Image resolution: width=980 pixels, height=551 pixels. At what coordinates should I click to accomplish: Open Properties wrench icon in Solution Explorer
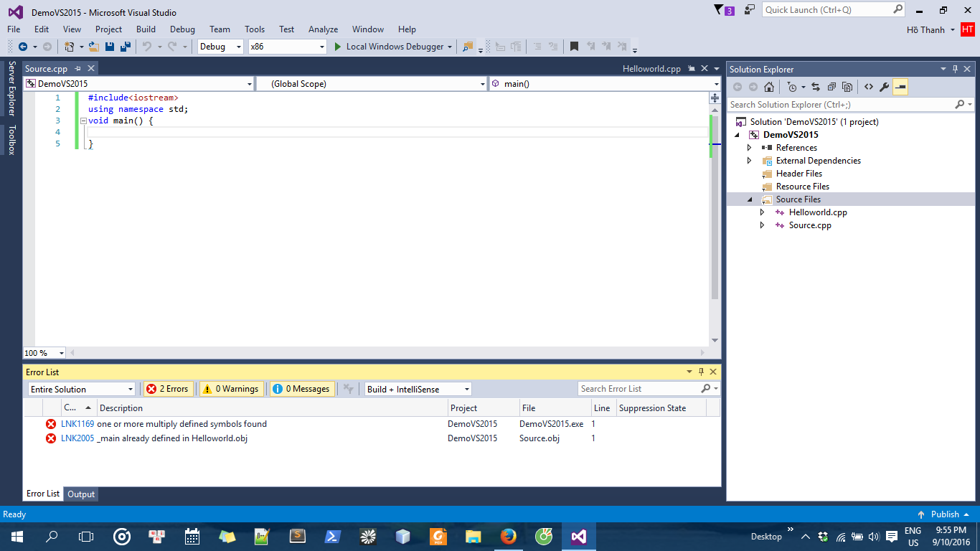pyautogui.click(x=885, y=87)
